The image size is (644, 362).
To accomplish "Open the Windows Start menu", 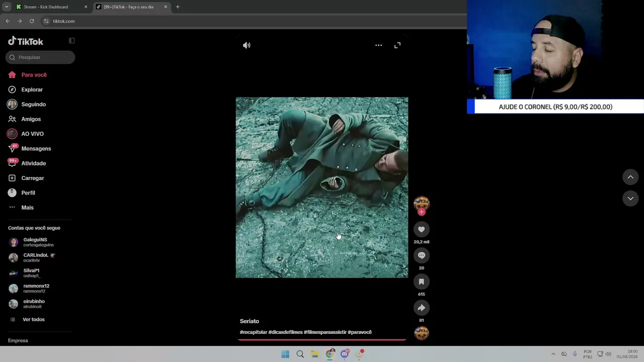I will pyautogui.click(x=285, y=354).
